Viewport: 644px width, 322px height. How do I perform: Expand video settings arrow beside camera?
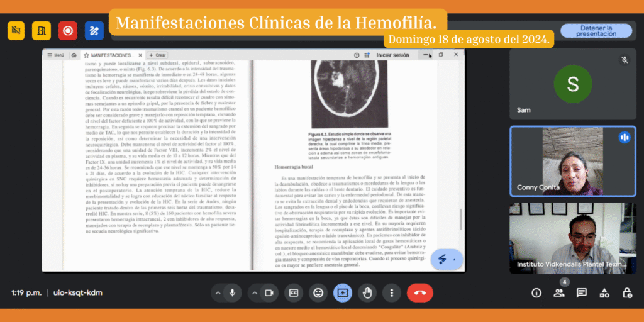point(254,292)
